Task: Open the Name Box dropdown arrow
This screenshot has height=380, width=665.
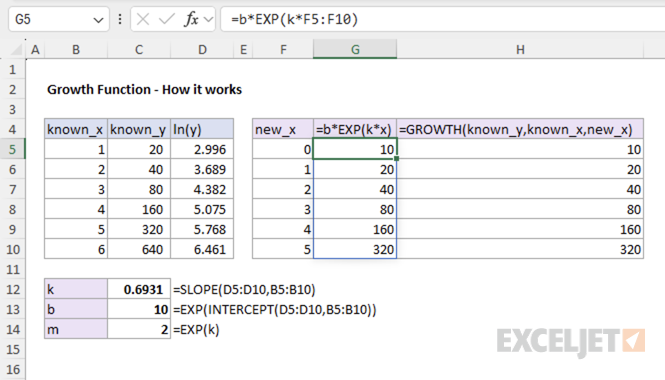Action: [x=98, y=20]
